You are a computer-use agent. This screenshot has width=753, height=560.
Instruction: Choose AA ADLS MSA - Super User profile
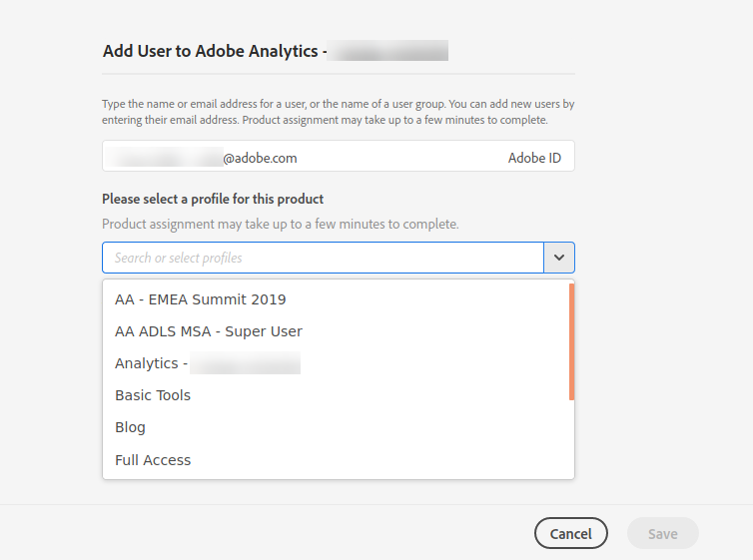pyautogui.click(x=339, y=331)
